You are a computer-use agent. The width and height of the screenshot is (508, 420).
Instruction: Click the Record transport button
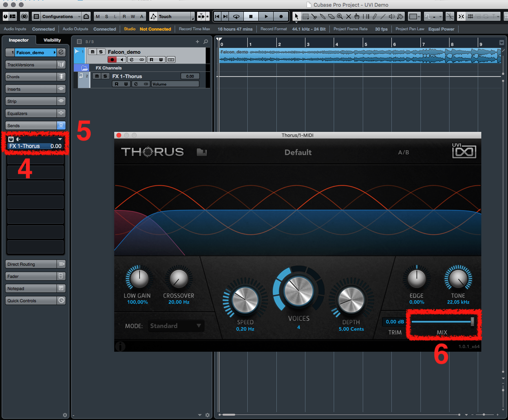point(281,16)
